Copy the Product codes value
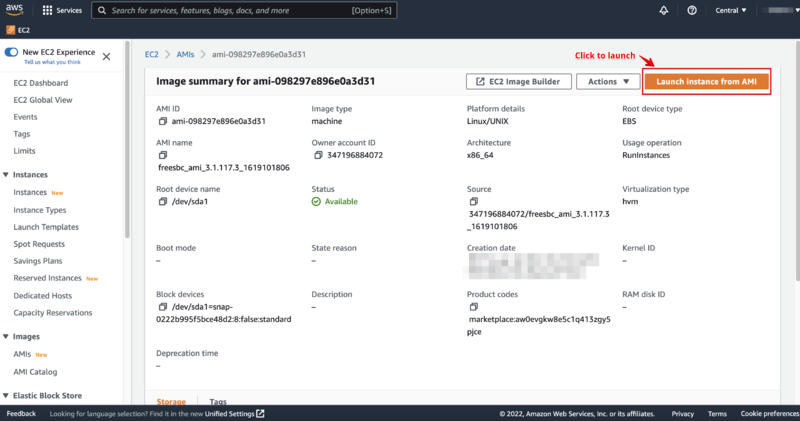 [473, 307]
